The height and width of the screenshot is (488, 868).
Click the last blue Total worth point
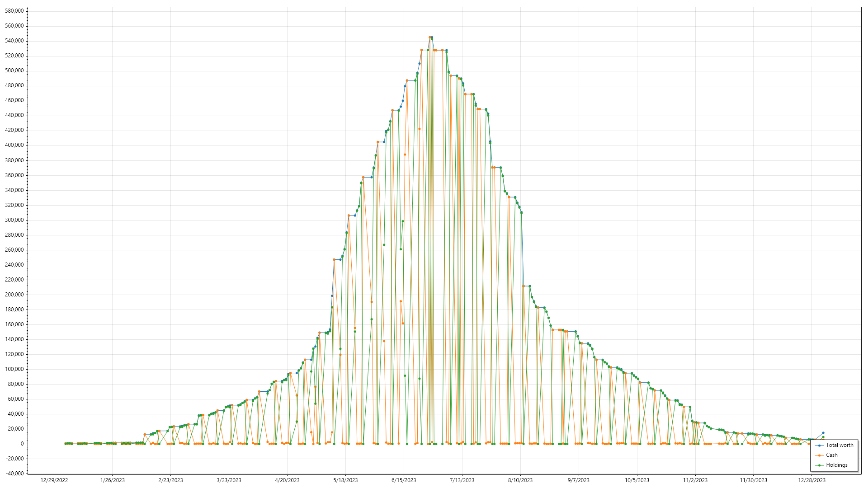(823, 433)
